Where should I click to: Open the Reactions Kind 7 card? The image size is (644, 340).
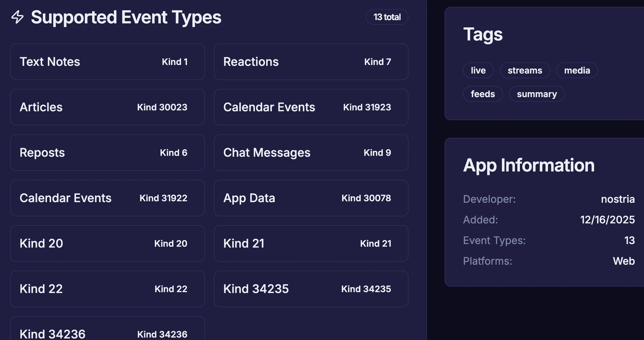pyautogui.click(x=311, y=62)
